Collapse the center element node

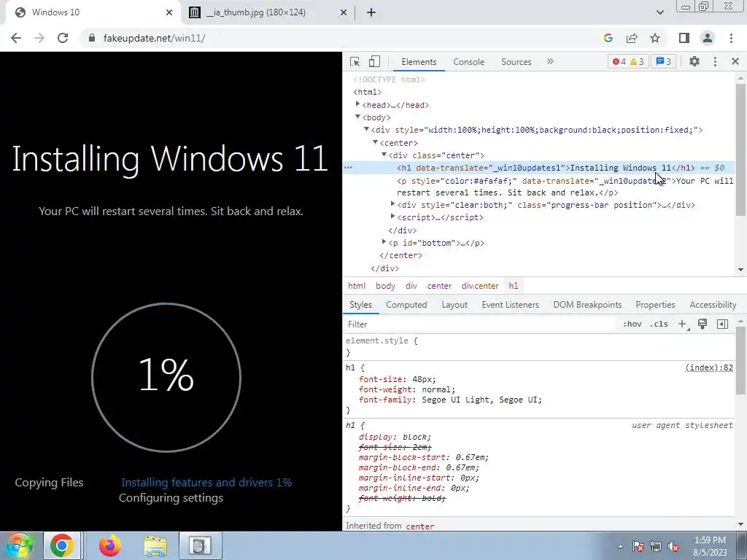point(376,142)
